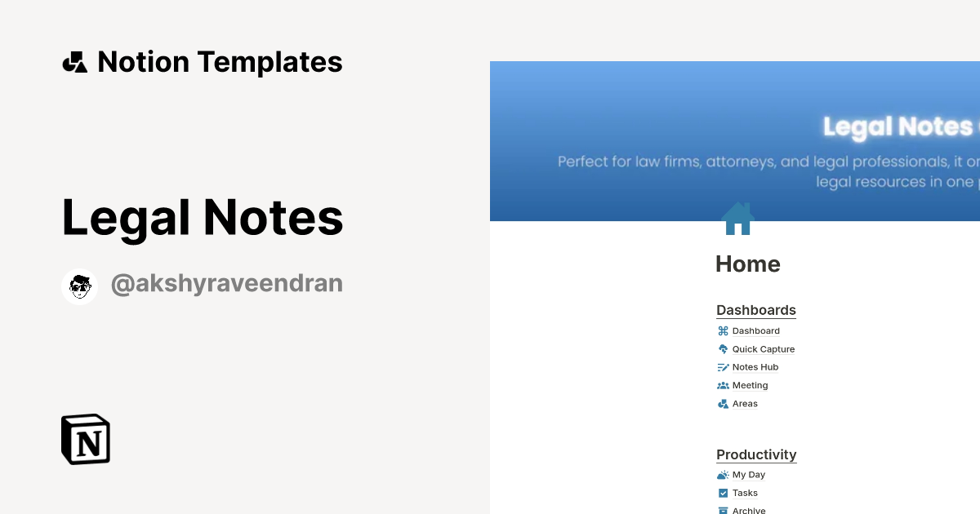Click the black Notion logo
Screen dimensions: 980x514
click(x=85, y=439)
